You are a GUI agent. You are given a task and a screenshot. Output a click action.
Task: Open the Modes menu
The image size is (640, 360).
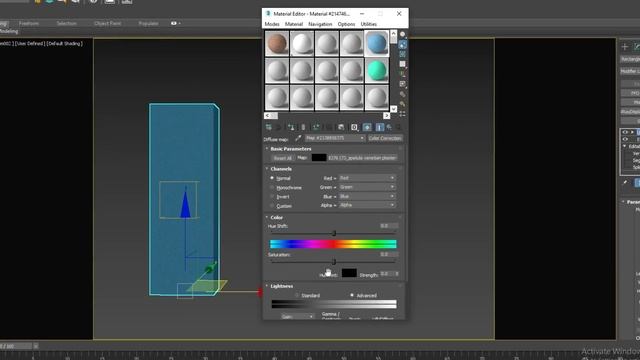click(x=272, y=24)
